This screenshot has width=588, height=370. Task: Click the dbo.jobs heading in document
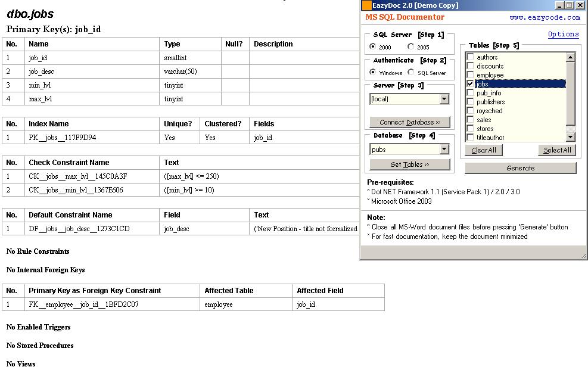click(30, 14)
